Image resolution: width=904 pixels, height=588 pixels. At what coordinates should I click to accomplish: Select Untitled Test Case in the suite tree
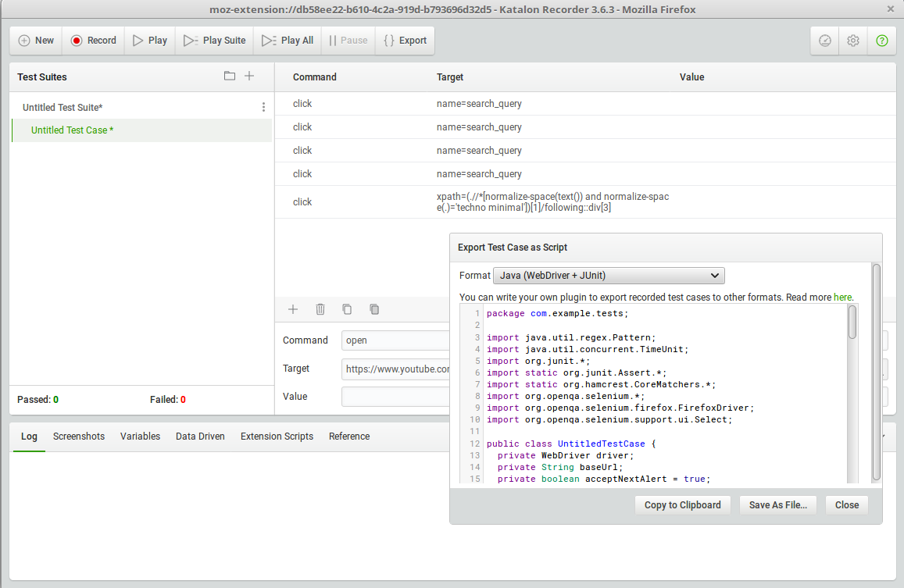click(x=72, y=130)
